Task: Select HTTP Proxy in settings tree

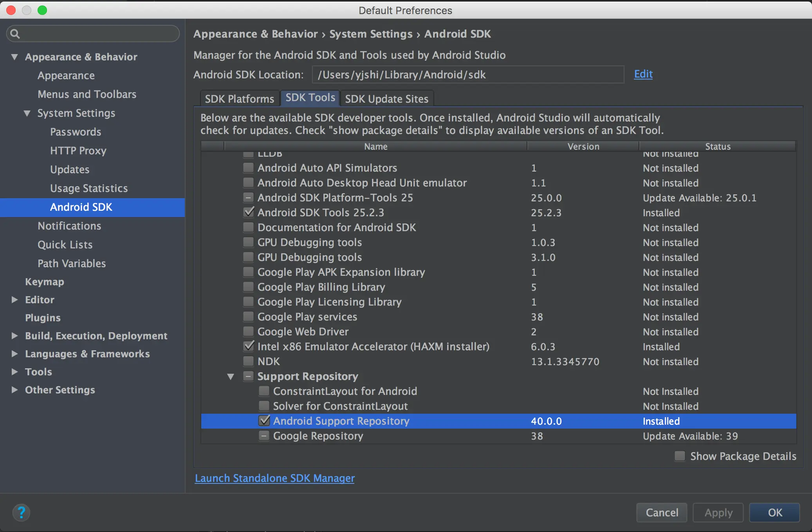Action: pos(78,150)
